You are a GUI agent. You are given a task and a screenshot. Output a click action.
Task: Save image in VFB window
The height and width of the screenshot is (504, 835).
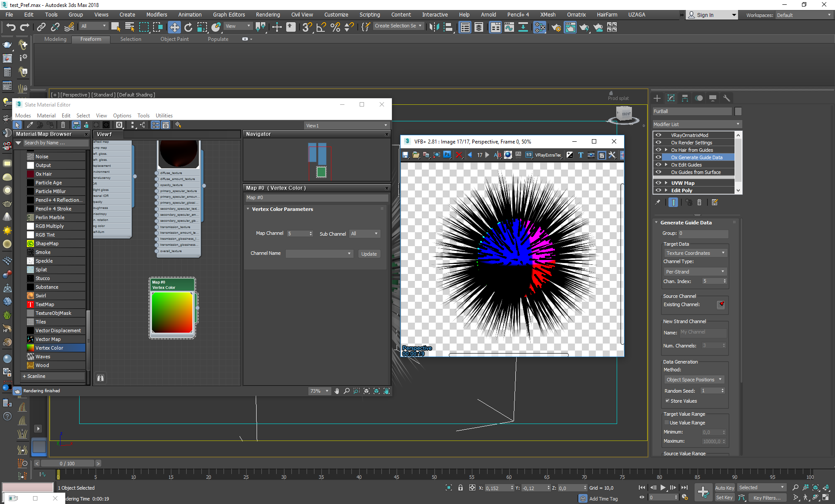pyautogui.click(x=405, y=155)
